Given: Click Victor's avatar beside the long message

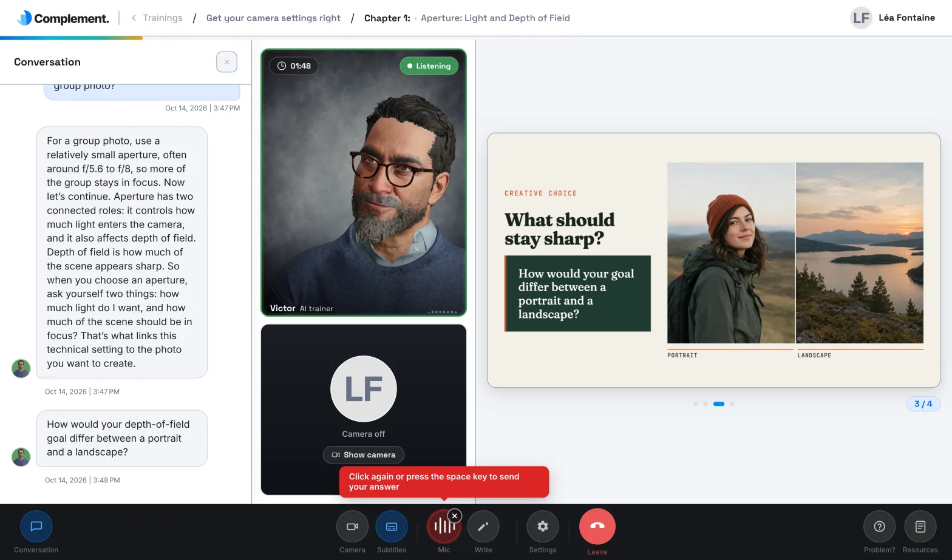Looking at the screenshot, I should coord(21,368).
